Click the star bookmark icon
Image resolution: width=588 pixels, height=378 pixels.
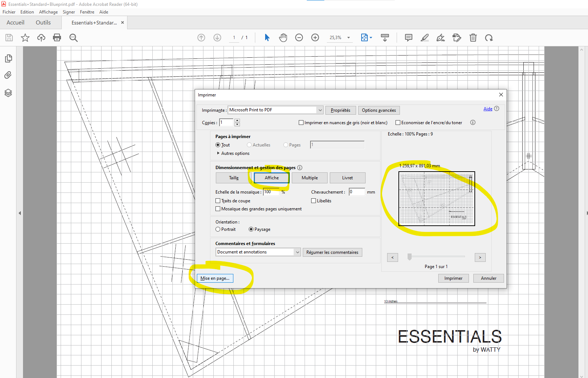click(25, 38)
